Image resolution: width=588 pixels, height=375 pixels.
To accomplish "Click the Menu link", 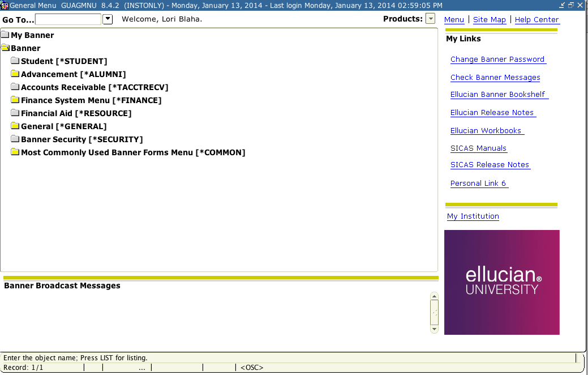I will (454, 19).
